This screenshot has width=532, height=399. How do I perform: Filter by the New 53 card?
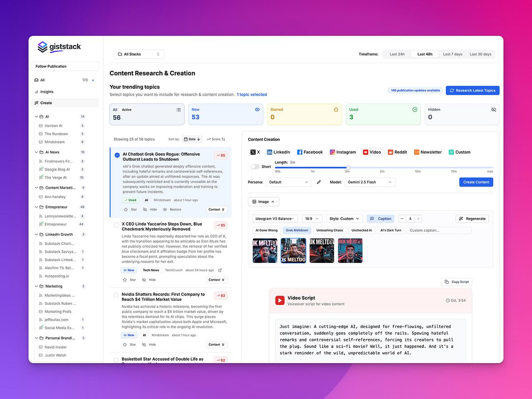coord(226,114)
